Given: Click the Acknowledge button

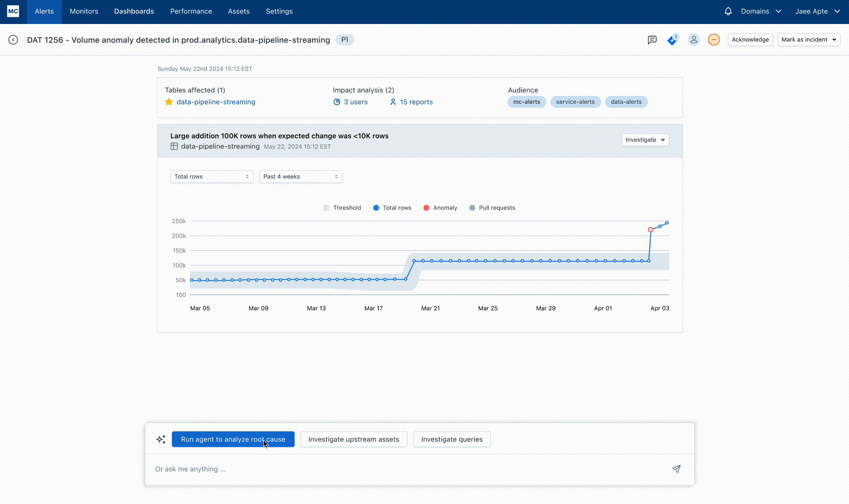Looking at the screenshot, I should pos(750,40).
